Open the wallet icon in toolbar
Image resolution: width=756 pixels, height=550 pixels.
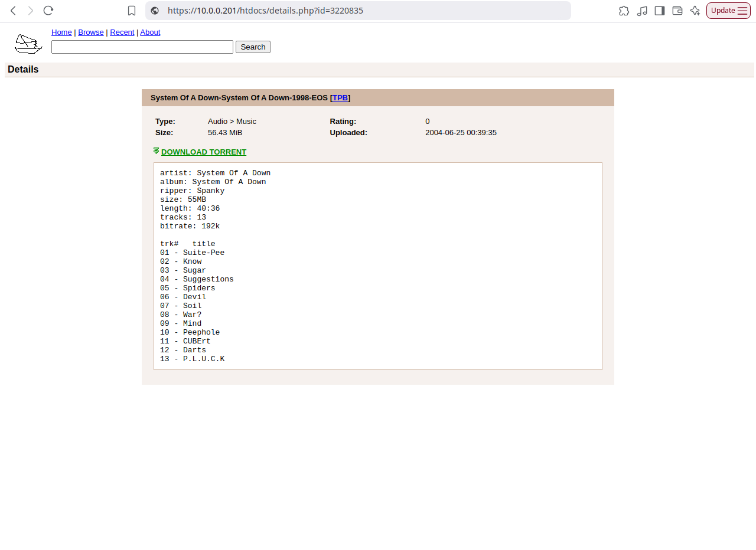click(x=677, y=11)
